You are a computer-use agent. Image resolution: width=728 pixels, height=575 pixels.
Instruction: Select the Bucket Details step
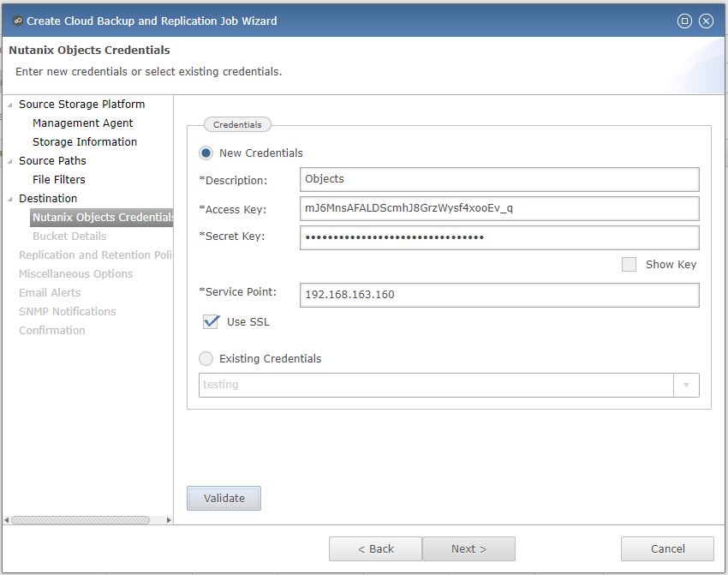tap(69, 236)
